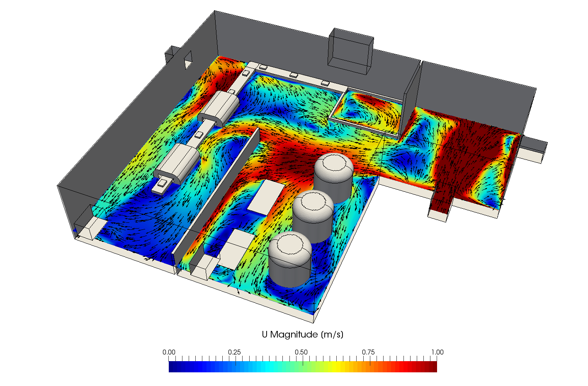Select the lower white rectangular block near tanks

click(x=236, y=248)
